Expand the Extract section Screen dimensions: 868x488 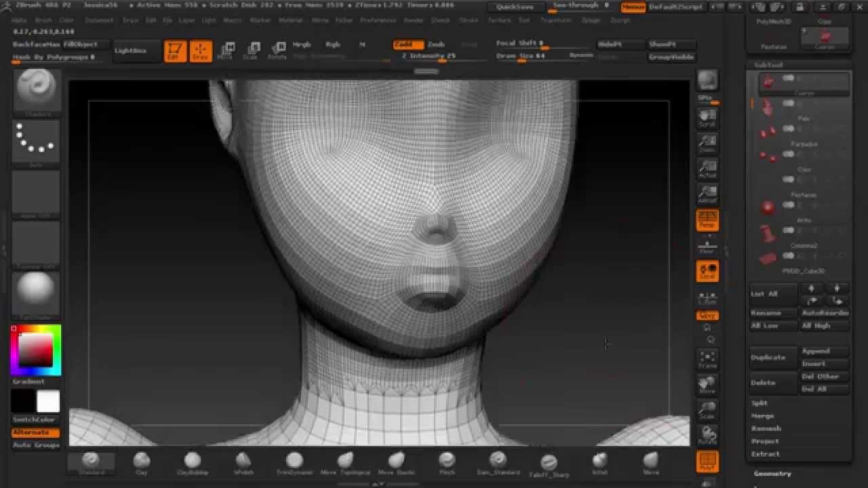coord(766,454)
